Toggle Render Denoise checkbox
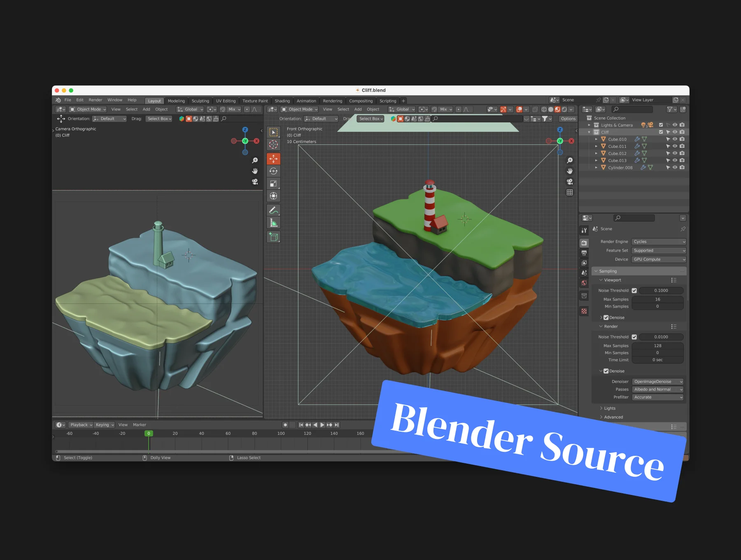 coord(606,371)
